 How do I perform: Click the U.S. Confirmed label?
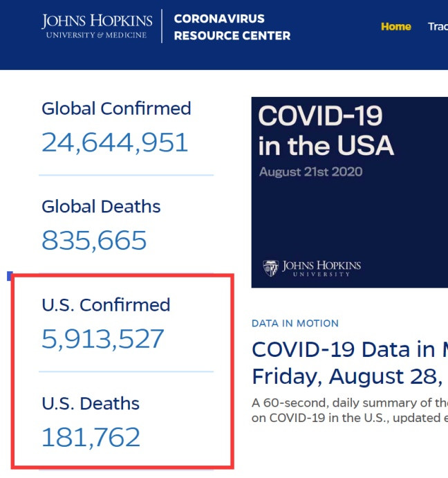point(106,305)
